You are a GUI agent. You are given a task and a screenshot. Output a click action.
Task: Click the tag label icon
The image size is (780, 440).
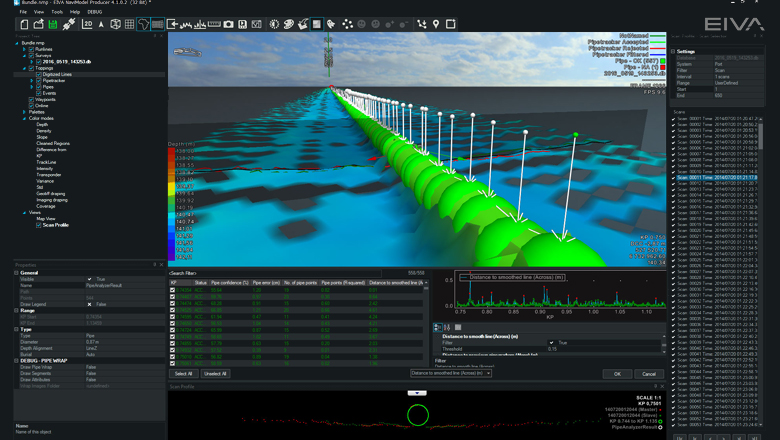tap(331, 24)
